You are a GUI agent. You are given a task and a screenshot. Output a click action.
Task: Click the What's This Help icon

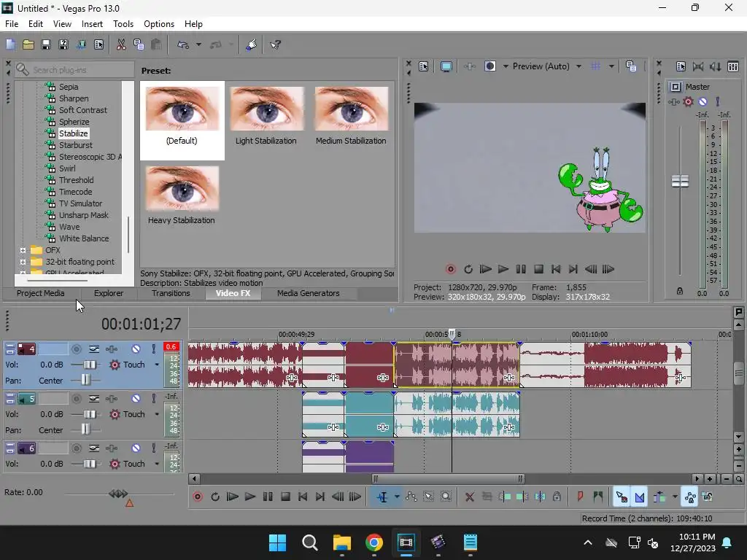(275, 44)
